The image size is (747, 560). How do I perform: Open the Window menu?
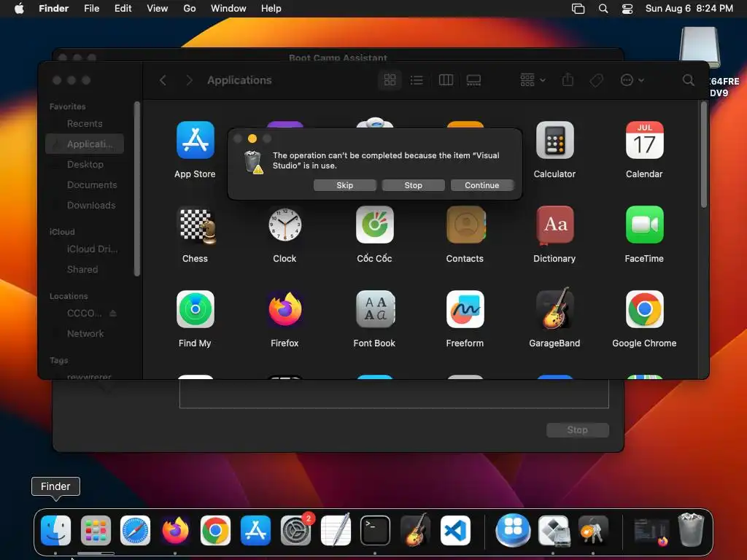[228, 9]
